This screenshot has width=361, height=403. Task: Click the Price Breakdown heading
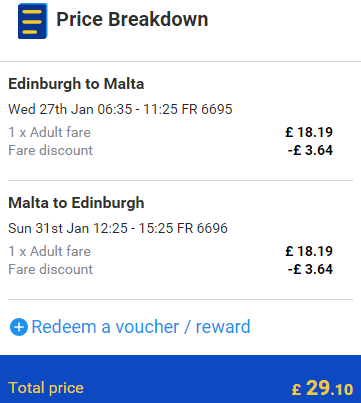pos(132,19)
